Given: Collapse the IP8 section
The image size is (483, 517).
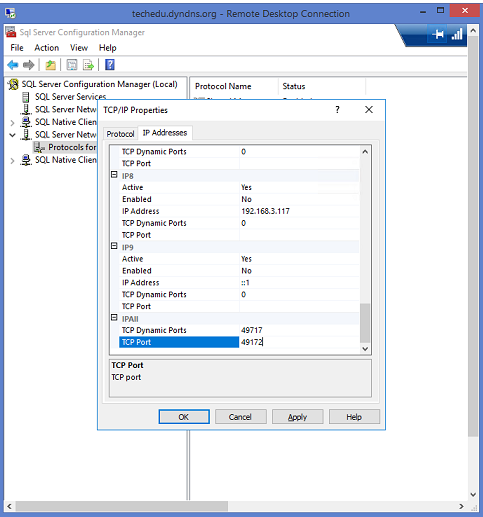Looking at the screenshot, I should click(x=114, y=175).
